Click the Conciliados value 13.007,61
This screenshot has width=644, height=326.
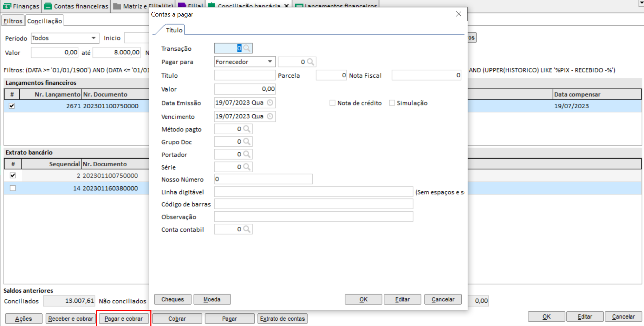69,301
